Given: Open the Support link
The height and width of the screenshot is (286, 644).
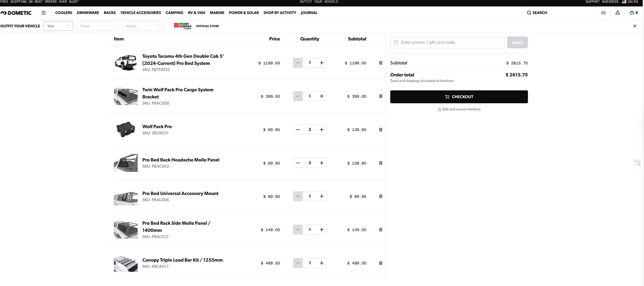Looking at the screenshot, I should pyautogui.click(x=592, y=2).
